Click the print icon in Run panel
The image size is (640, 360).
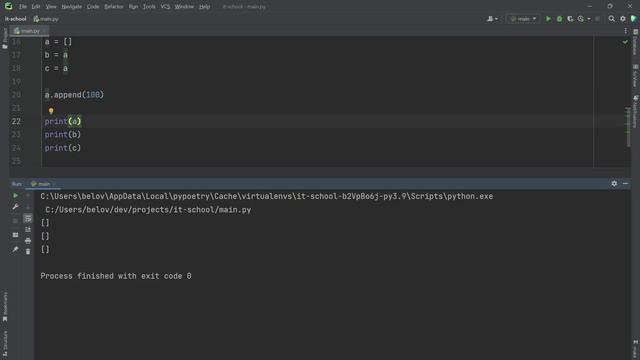28,241
